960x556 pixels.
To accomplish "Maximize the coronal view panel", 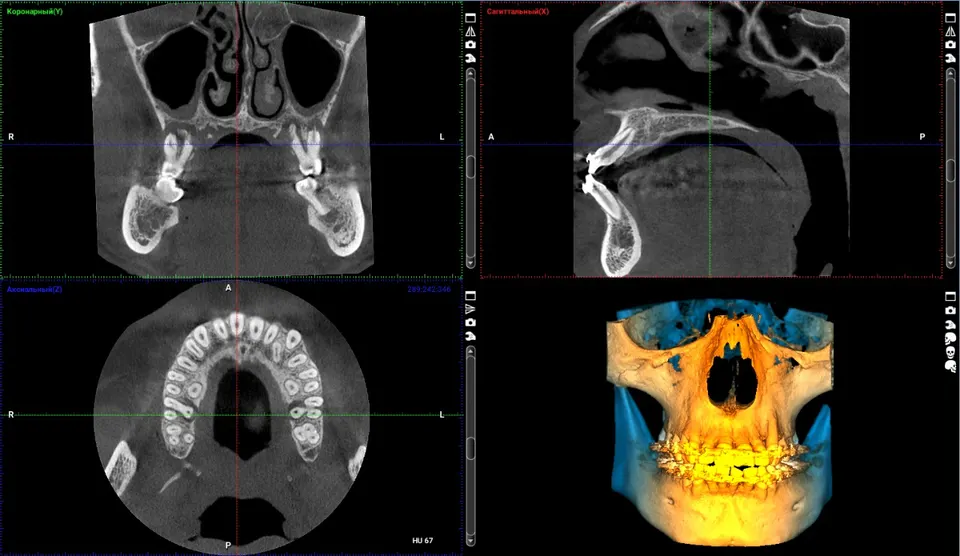I will click(470, 18).
